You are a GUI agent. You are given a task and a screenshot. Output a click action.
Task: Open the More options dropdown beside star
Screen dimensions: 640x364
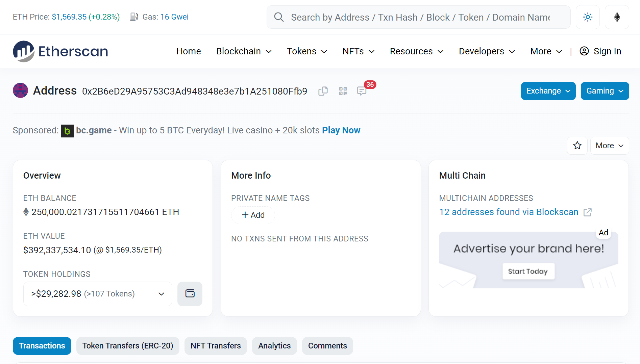[x=609, y=146]
